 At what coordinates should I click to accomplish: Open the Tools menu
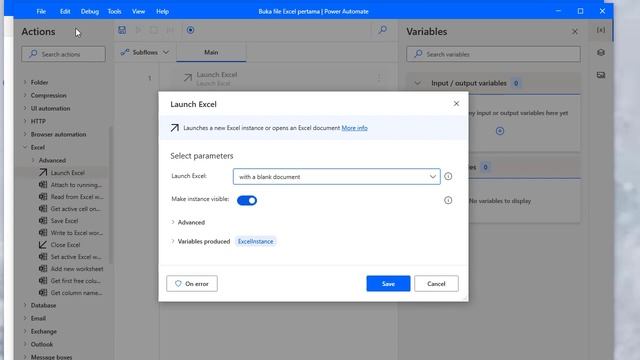point(115,11)
